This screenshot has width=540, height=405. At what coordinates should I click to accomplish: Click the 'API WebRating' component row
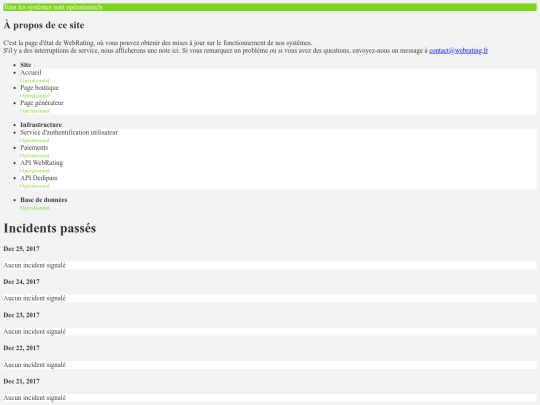278,166
